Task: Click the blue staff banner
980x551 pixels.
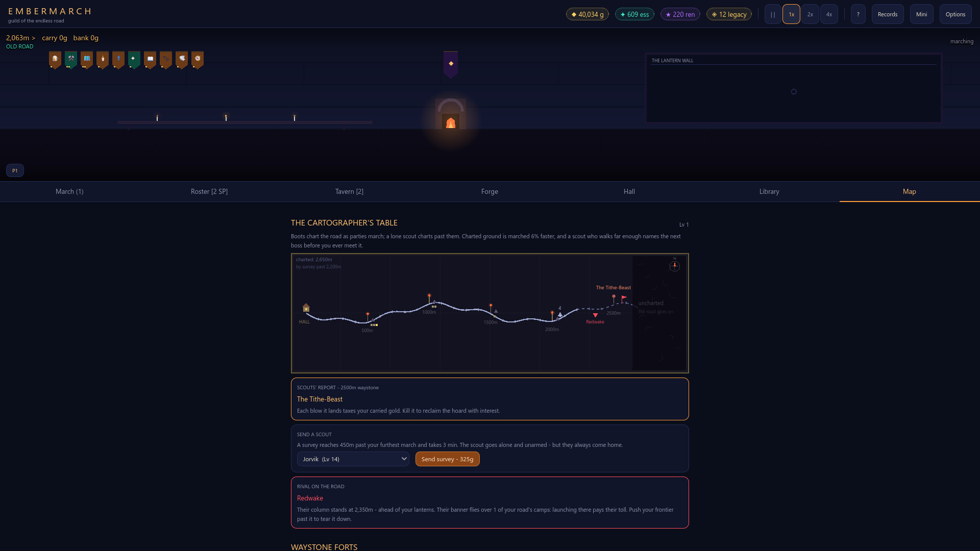Action: point(118,60)
